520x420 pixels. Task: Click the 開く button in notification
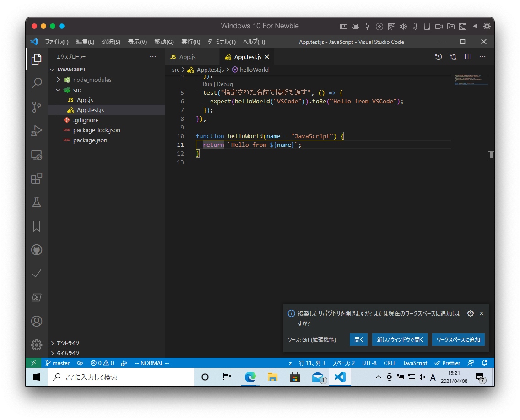coord(358,339)
